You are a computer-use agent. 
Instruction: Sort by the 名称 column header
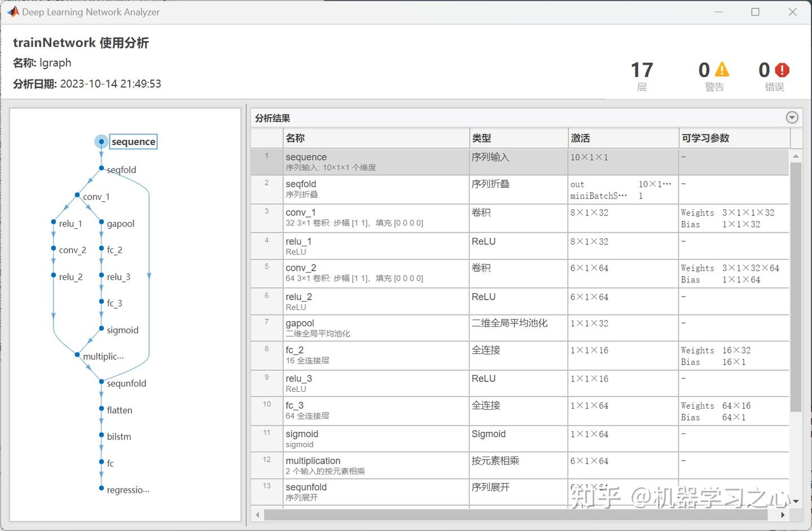point(376,138)
